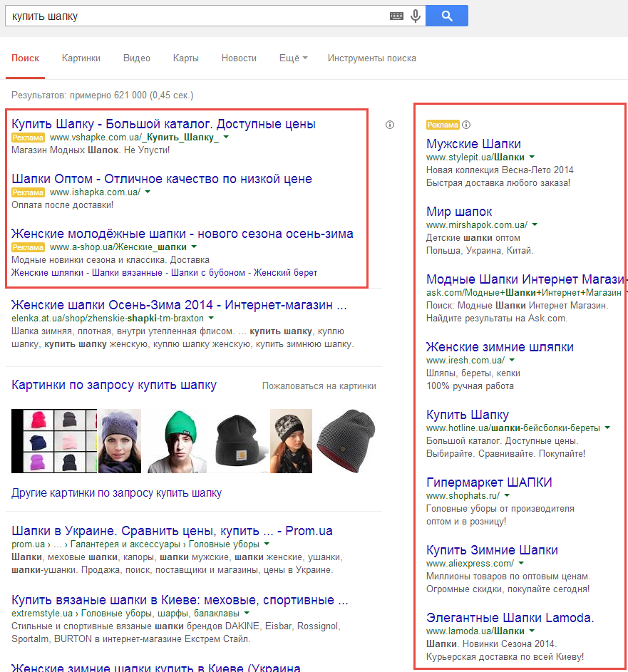Screen dimensions: 628x672
Task: Expand dropdown arrow next to www.aliexpress.com URL
Action: click(x=521, y=563)
